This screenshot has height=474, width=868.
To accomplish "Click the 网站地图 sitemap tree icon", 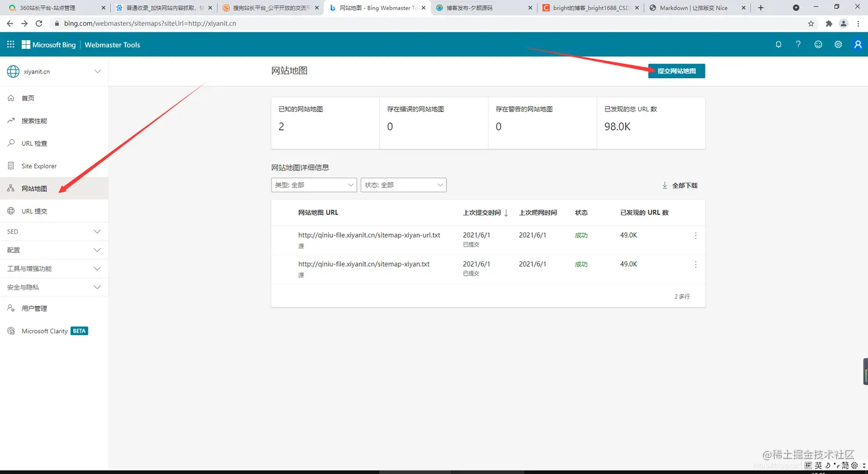I will [11, 188].
